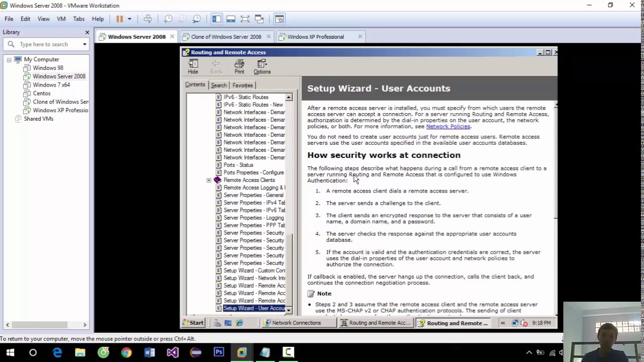Viewport: 644px width, 362px height.
Task: Open the View menu
Action: [x=43, y=19]
